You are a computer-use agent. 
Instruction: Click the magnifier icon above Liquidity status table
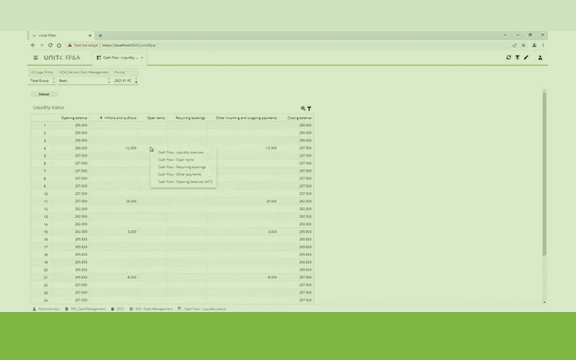click(303, 108)
